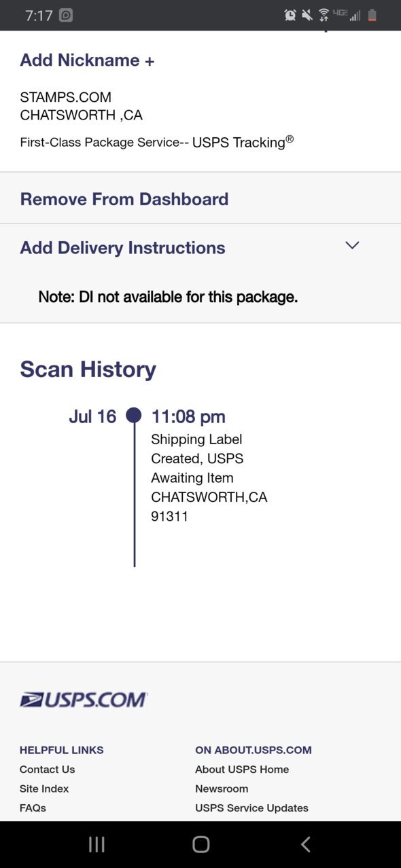Open the Add Delivery Instructions section
Image resolution: width=401 pixels, height=868 pixels.
pyautogui.click(x=201, y=248)
